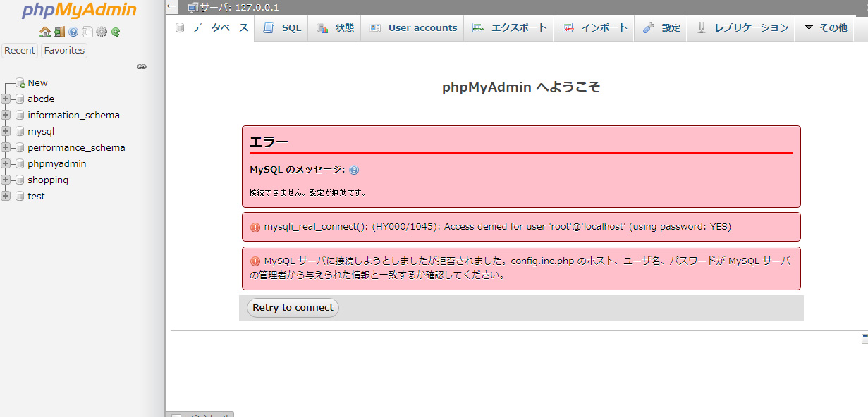Click the SQL documents icon beside help

click(x=87, y=32)
